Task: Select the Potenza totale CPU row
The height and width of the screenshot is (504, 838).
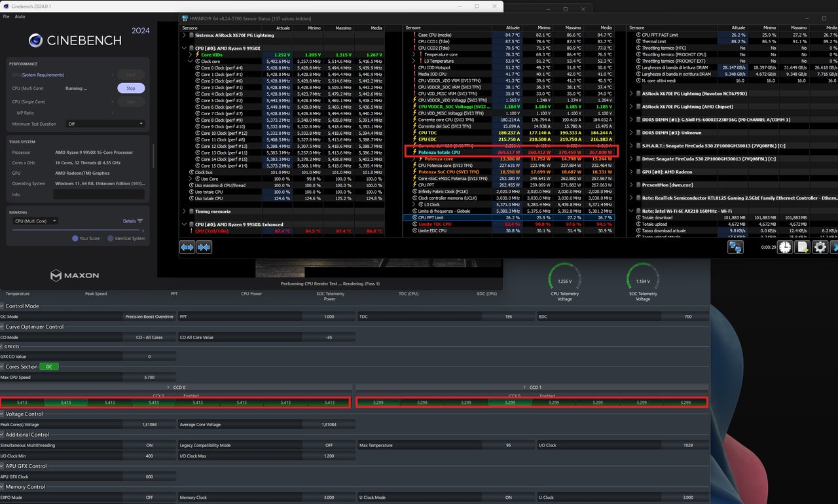Action: point(509,152)
